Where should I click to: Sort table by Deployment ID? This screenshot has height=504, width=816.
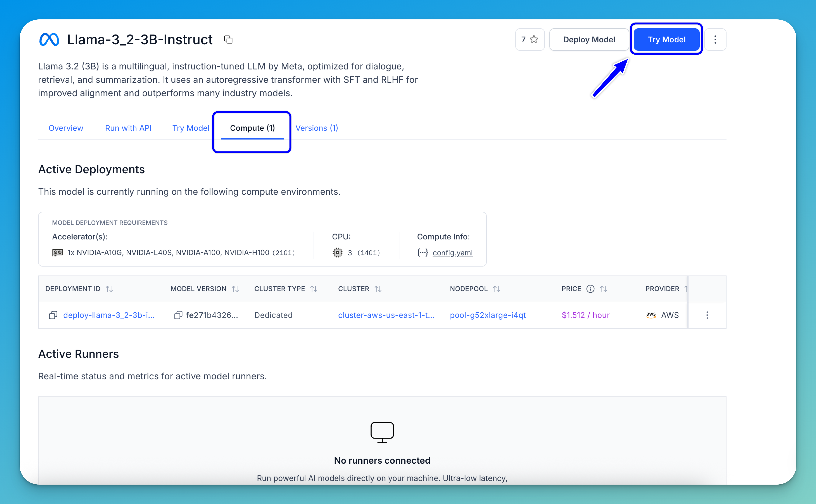[109, 289]
